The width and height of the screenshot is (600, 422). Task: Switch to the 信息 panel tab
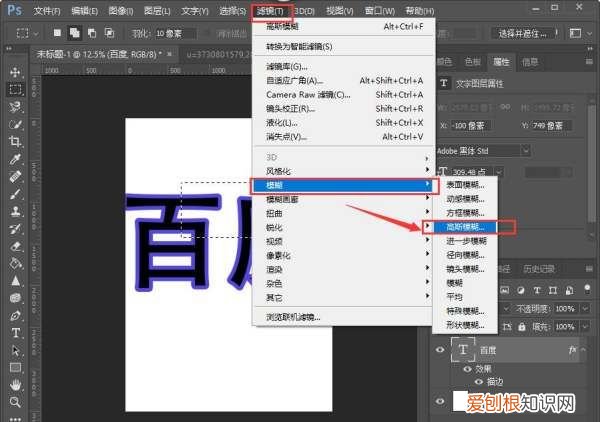coord(530,62)
